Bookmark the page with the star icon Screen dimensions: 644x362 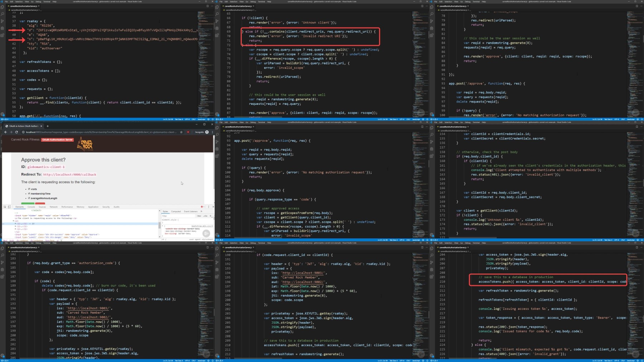(x=181, y=132)
